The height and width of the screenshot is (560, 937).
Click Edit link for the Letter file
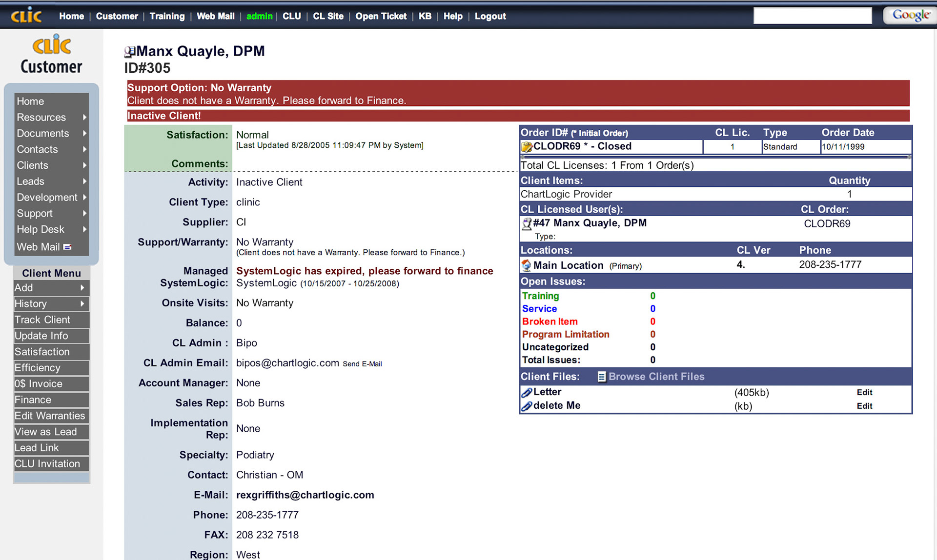point(864,393)
